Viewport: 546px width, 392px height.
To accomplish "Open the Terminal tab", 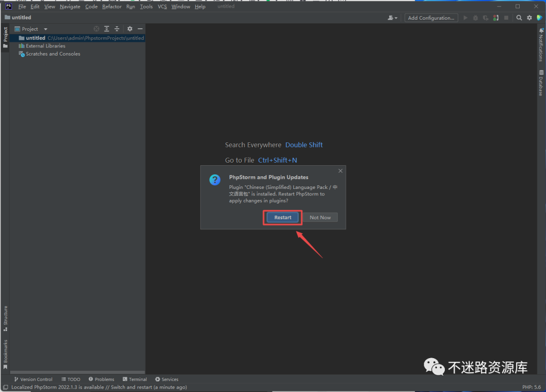I will pos(135,379).
